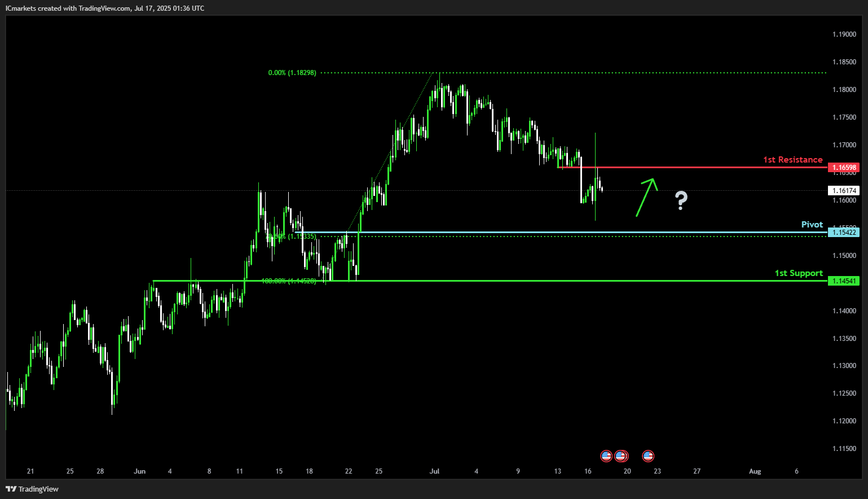Viewport: 868px width, 499px height.
Task: Click the '100.00% (1.14528)' Fibonacci label
Action: click(289, 281)
